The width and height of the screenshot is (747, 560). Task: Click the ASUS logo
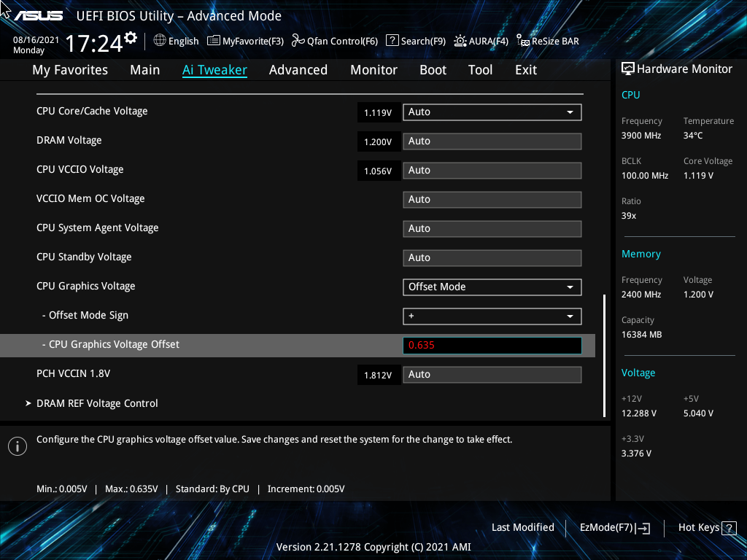(38, 16)
